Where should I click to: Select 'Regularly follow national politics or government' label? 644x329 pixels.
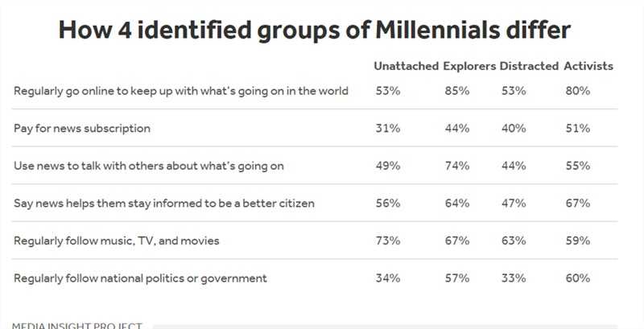[x=140, y=278]
